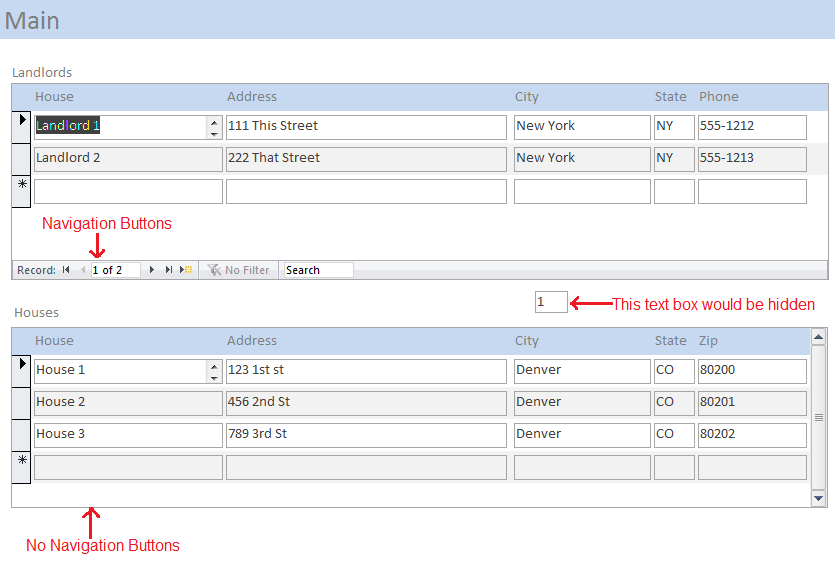Select the House 3 row record selector
Viewport: 835px width, 575px height.
point(21,434)
